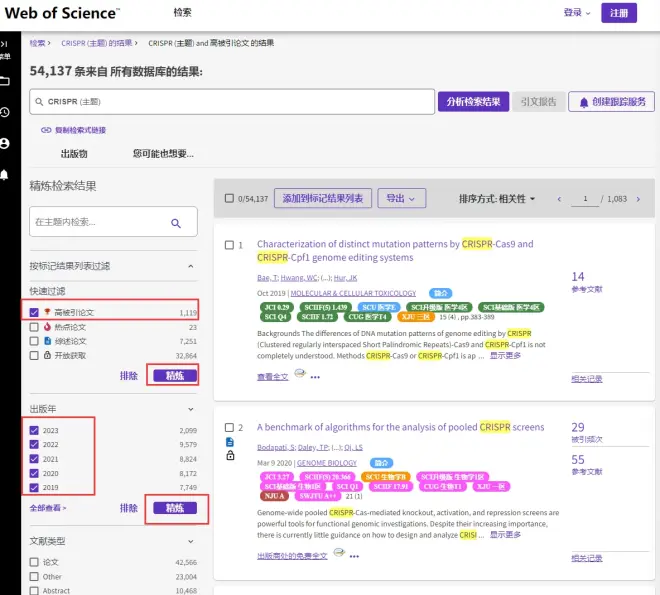Screen dimensions: 660x595
Task: Check the hot papers filter
Action: pyautogui.click(x=34, y=327)
